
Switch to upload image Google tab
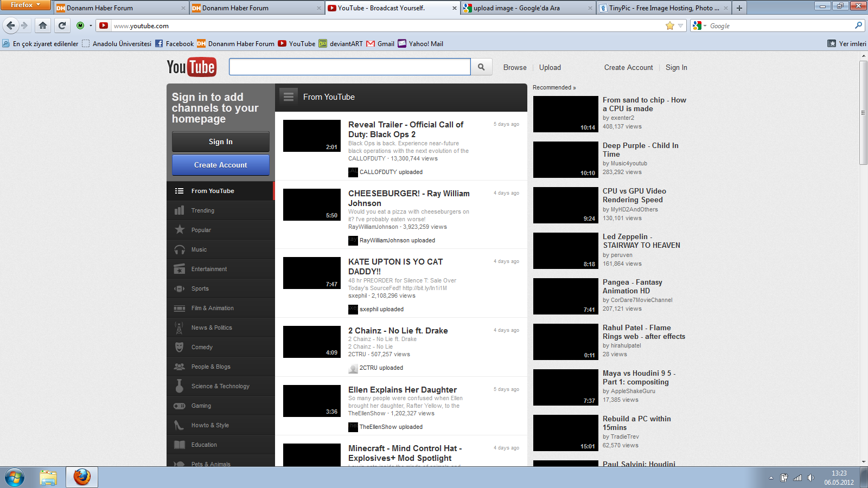point(527,8)
